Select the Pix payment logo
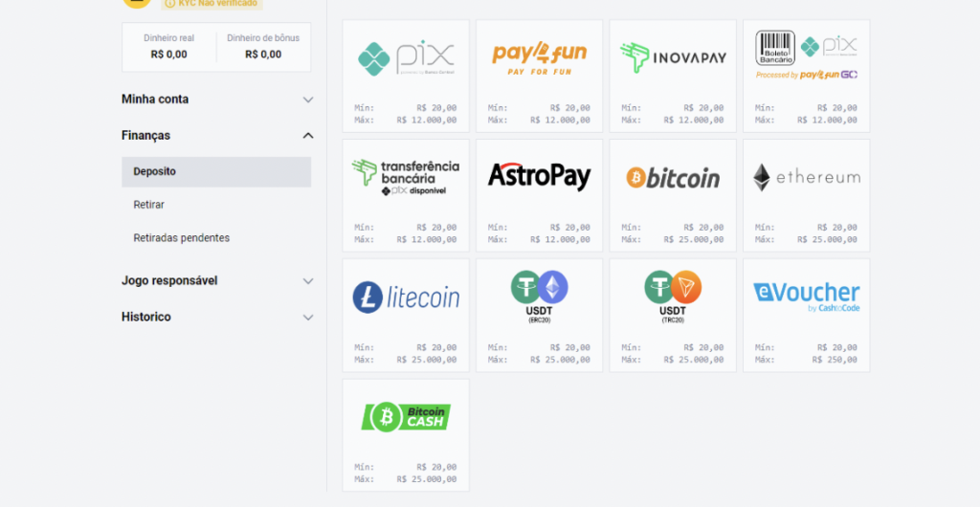 coord(406,58)
